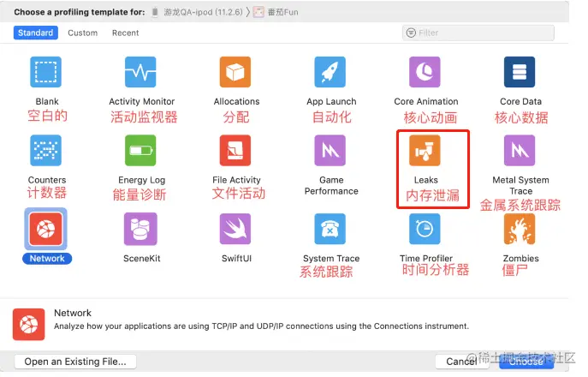
Task: Pick the System Trace phone icon
Action: pyautogui.click(x=330, y=229)
